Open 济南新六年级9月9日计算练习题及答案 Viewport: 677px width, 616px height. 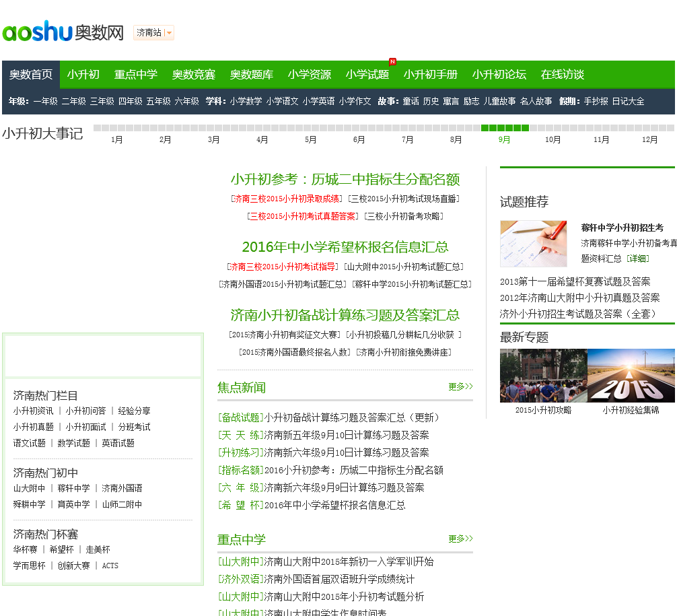344,487
